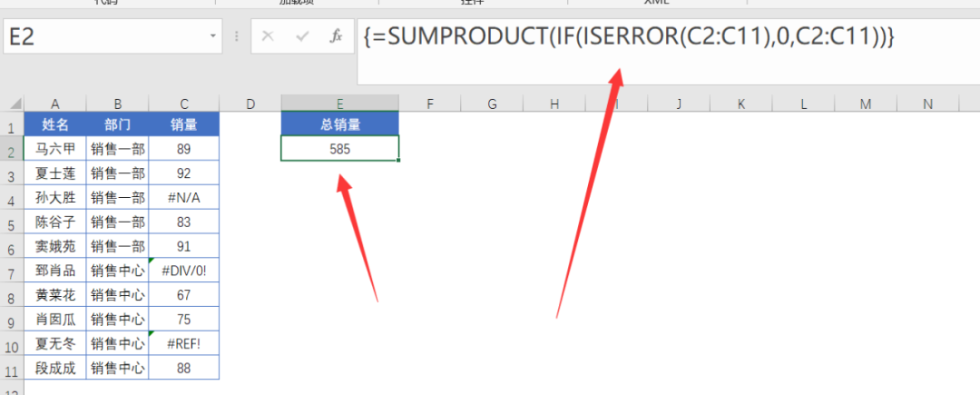Click the Enter checkmark icon in formula bar
The height and width of the screenshot is (395, 980).
(303, 36)
